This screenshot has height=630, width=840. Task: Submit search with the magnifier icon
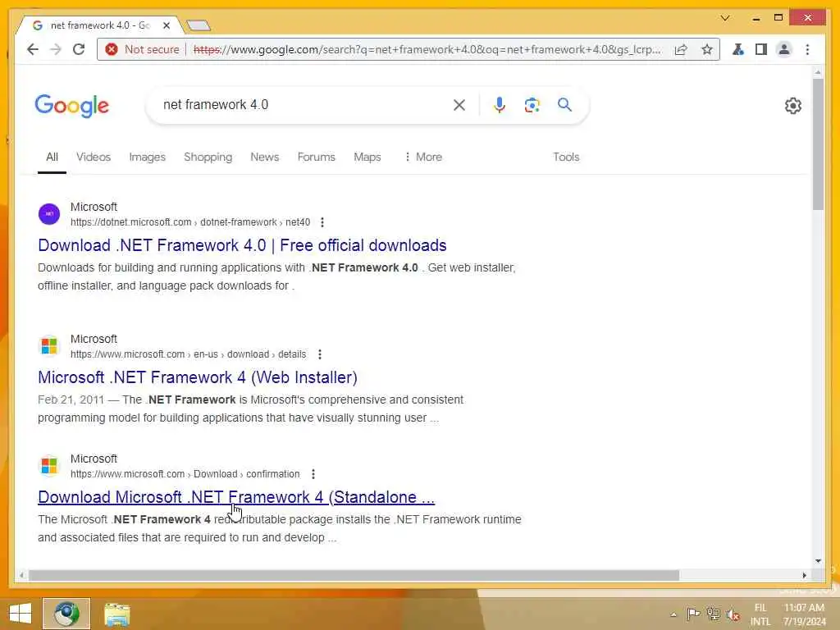564,104
